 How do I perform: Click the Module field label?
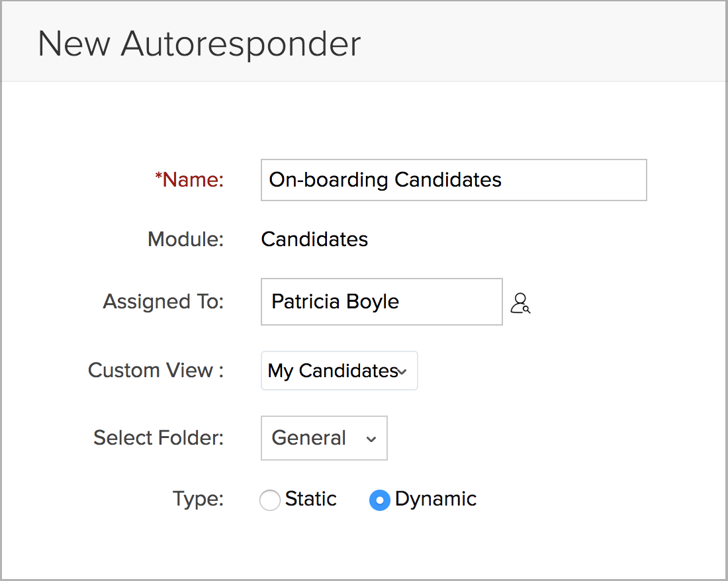(186, 239)
